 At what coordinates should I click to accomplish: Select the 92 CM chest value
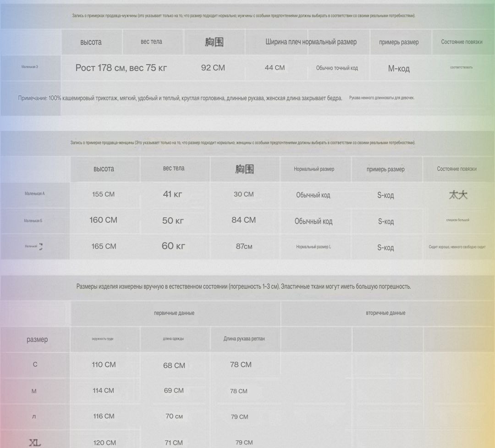213,68
